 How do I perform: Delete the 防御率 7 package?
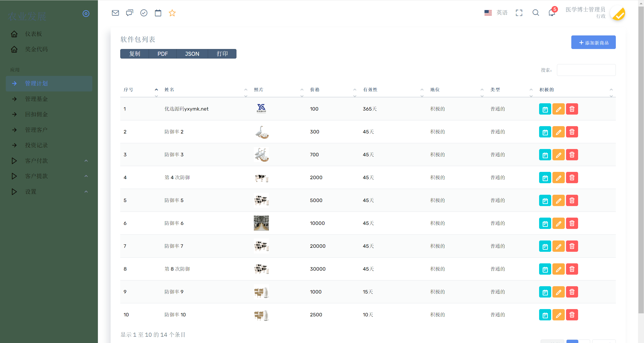point(572,246)
